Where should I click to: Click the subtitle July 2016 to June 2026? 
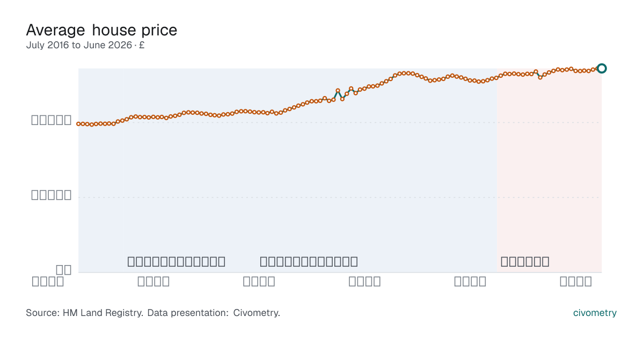[79, 45]
